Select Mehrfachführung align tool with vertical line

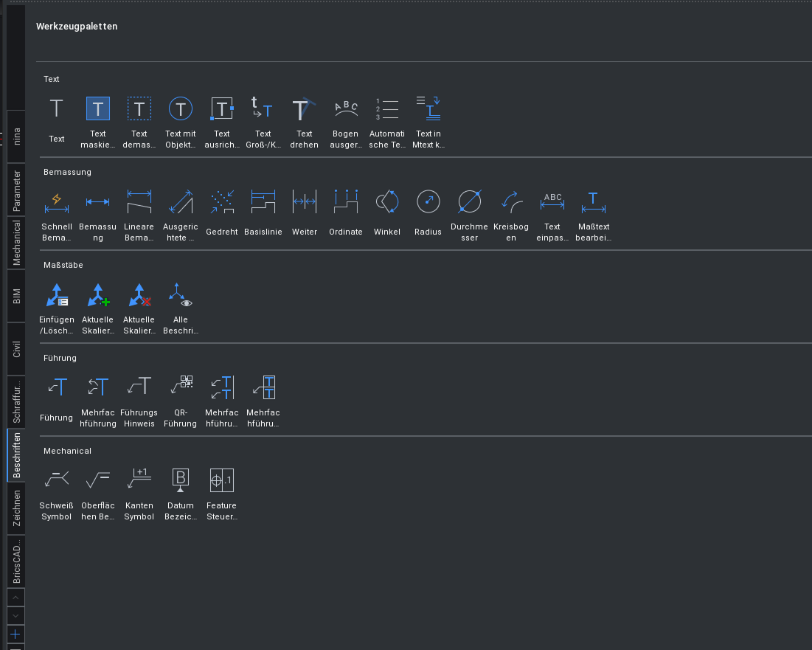pos(222,401)
